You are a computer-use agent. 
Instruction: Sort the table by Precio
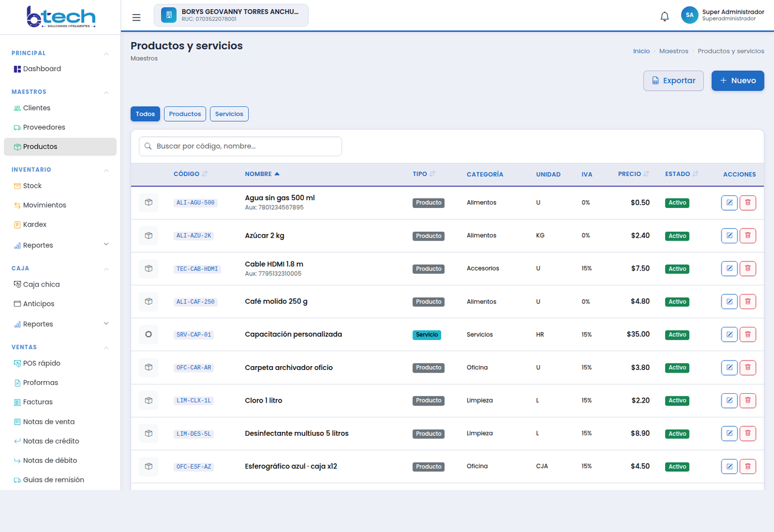(x=634, y=174)
